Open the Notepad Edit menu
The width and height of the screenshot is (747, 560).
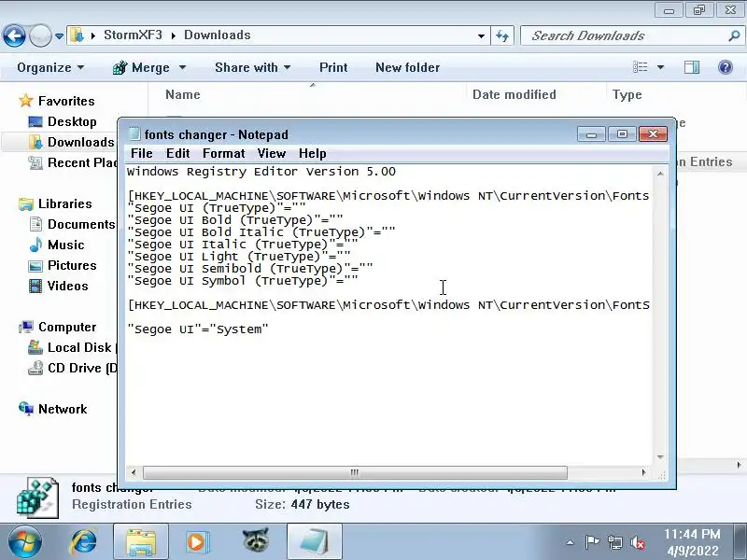click(x=177, y=153)
